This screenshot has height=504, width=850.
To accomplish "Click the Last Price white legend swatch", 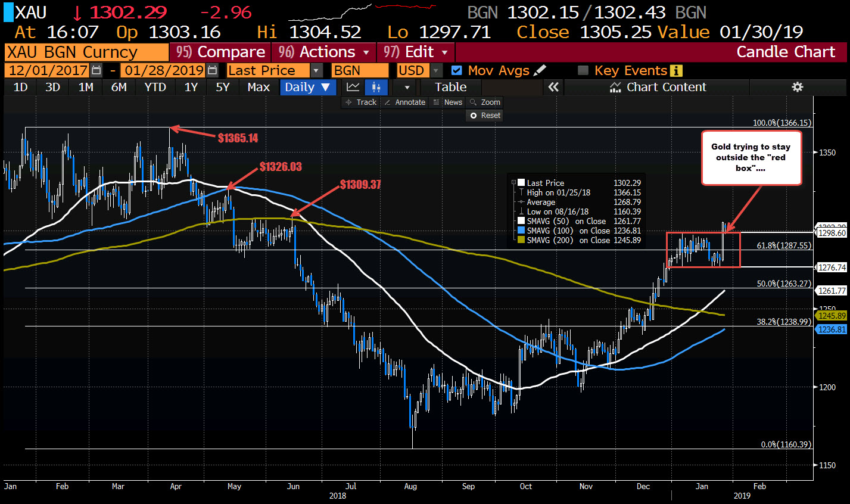I will (522, 183).
